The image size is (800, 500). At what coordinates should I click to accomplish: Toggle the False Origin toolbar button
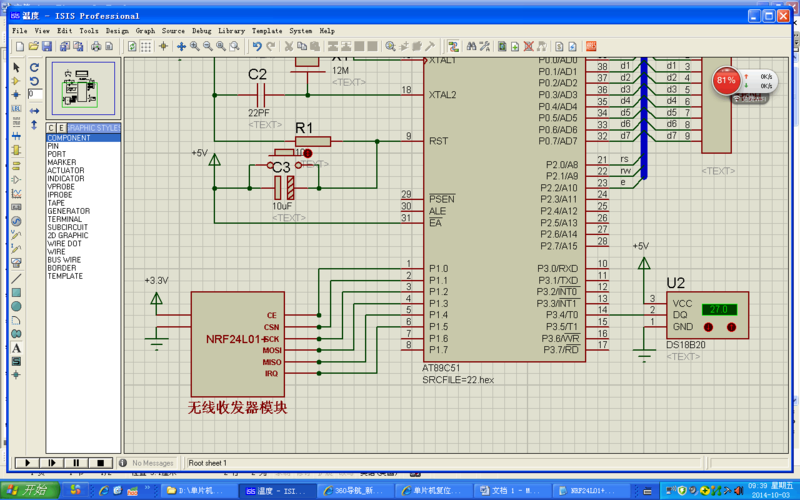click(163, 46)
